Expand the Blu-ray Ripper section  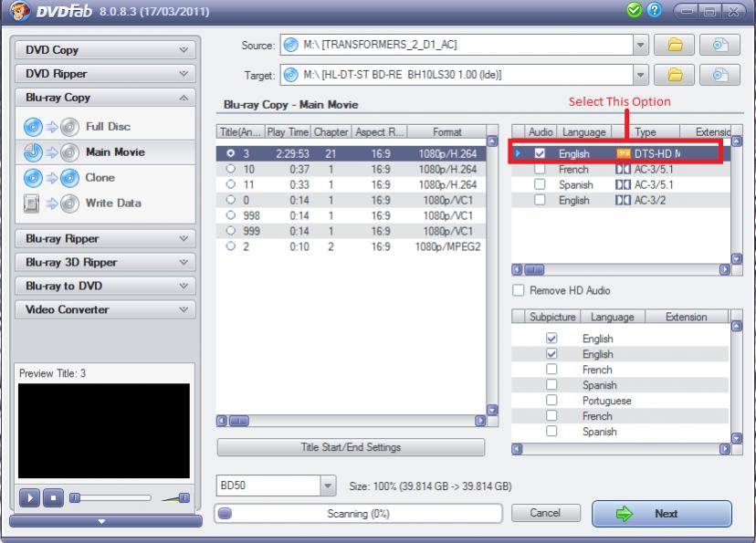[106, 238]
